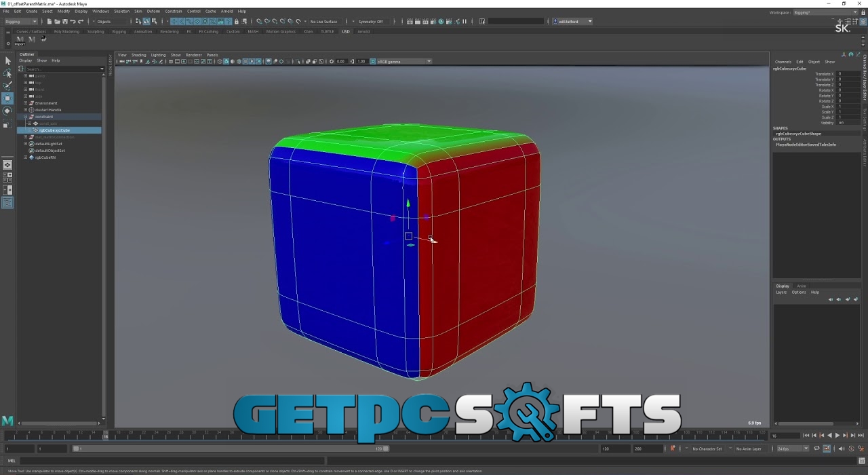The height and width of the screenshot is (475, 868).
Task: Toggle the pause viewport icon
Action: point(465,22)
